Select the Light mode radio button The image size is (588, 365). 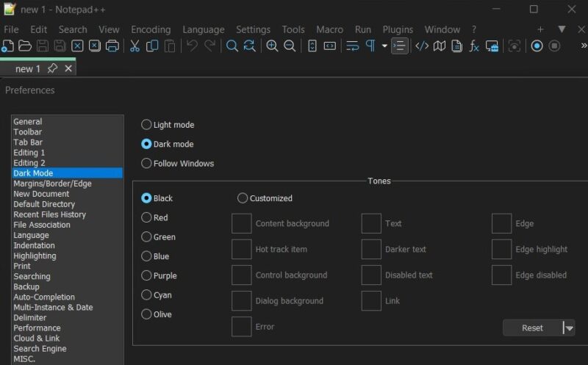coord(146,124)
